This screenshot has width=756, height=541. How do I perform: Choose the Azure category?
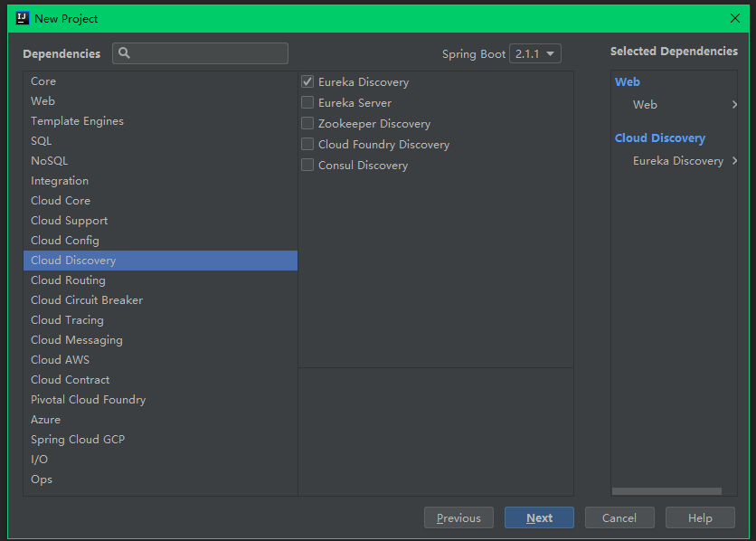tap(161, 420)
